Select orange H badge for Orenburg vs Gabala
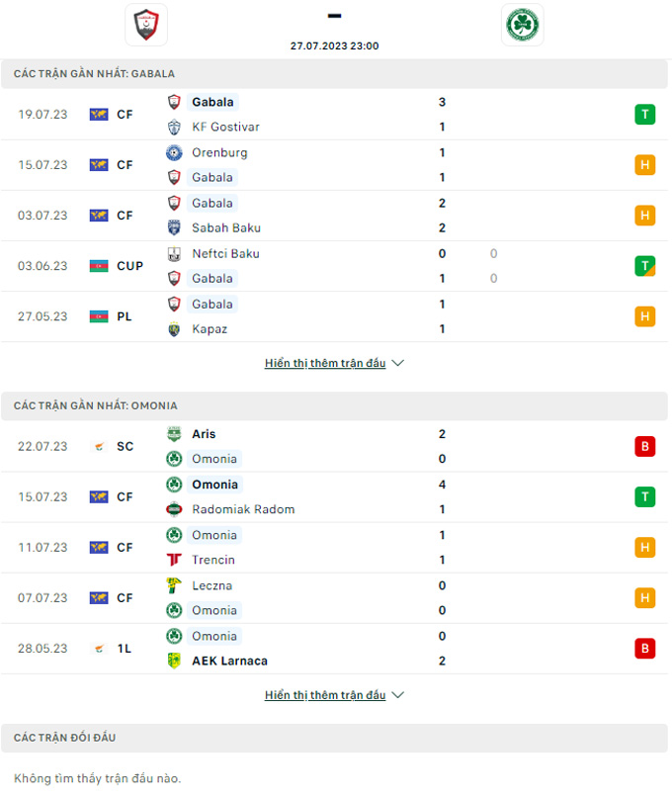672x798 pixels. coord(644,165)
